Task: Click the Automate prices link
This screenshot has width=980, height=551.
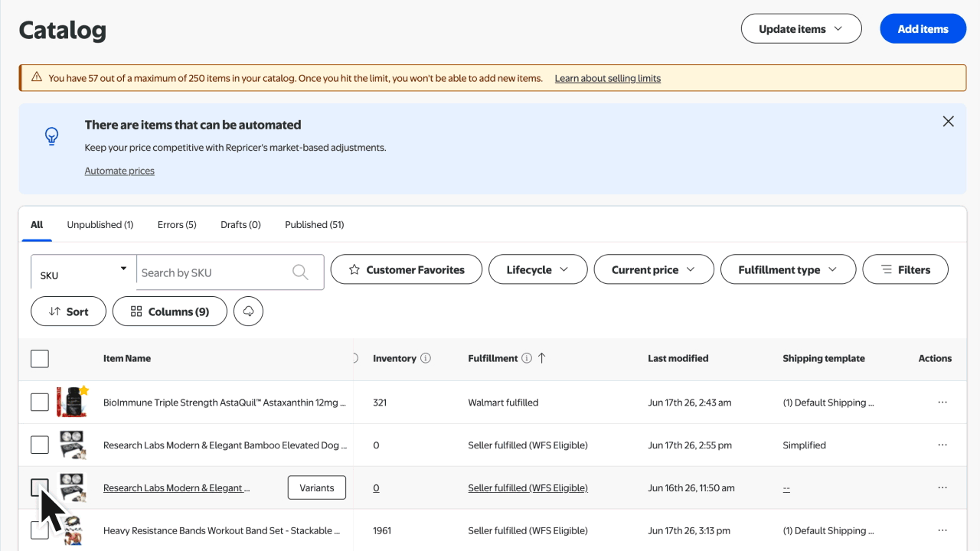Action: coord(119,171)
